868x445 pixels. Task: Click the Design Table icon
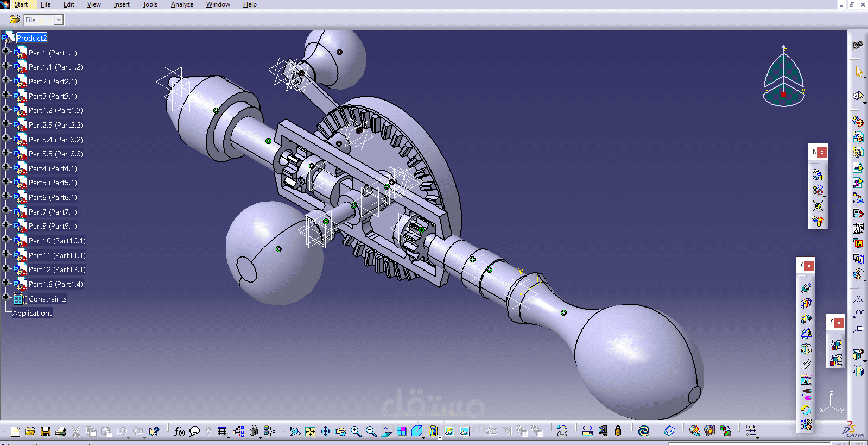[x=222, y=431]
